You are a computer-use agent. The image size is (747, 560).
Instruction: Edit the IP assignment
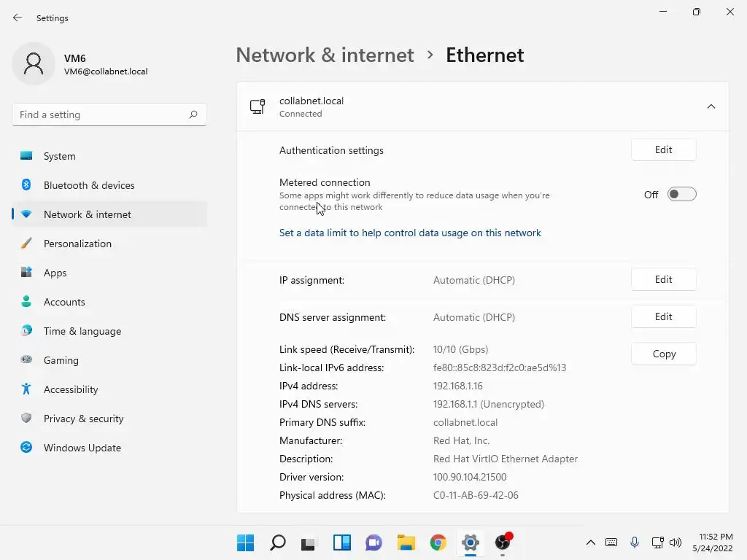click(663, 279)
